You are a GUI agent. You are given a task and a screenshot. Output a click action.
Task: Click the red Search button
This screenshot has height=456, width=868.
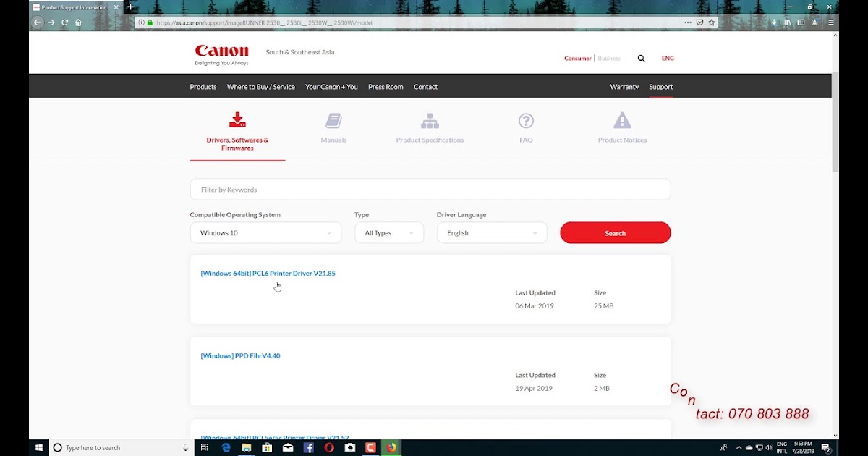point(616,233)
